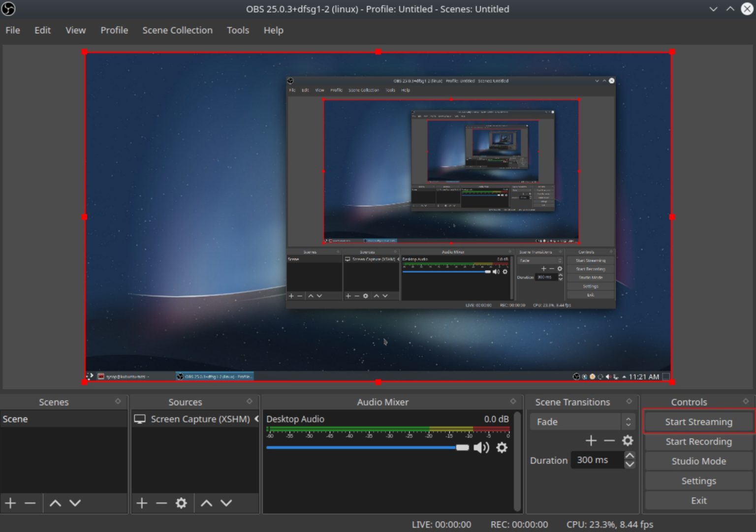Add a scene transition with plus icon
Image resolution: width=756 pixels, height=532 pixels.
[591, 440]
